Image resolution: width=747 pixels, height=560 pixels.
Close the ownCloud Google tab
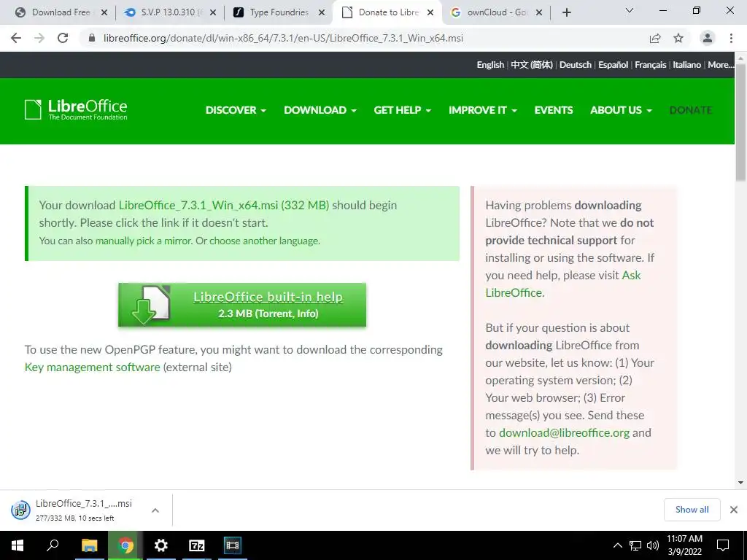[539, 12]
